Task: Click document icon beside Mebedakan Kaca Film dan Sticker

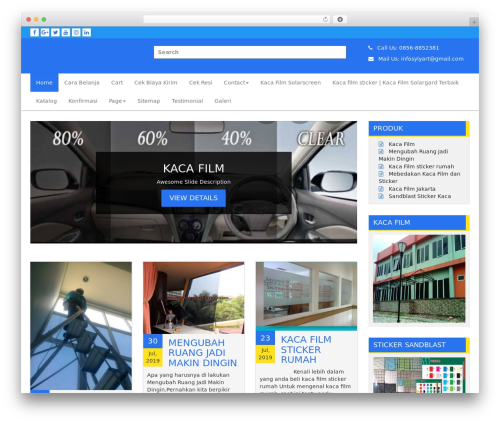Action: click(x=381, y=174)
